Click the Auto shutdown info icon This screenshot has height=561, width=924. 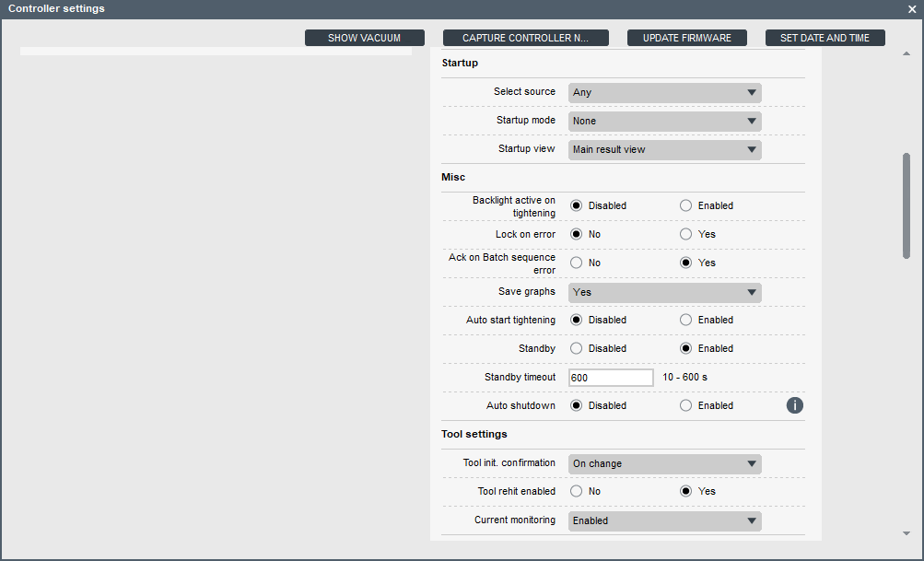[794, 405]
